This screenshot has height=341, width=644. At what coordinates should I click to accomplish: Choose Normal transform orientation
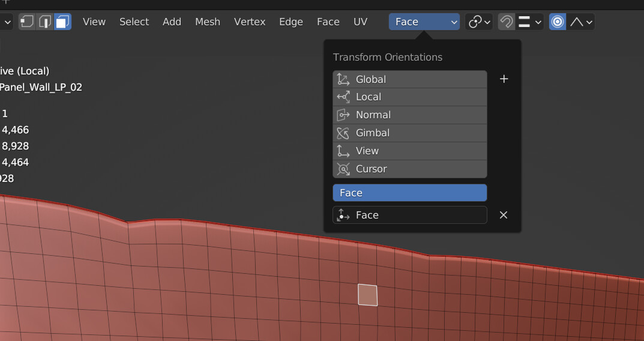[x=410, y=115]
